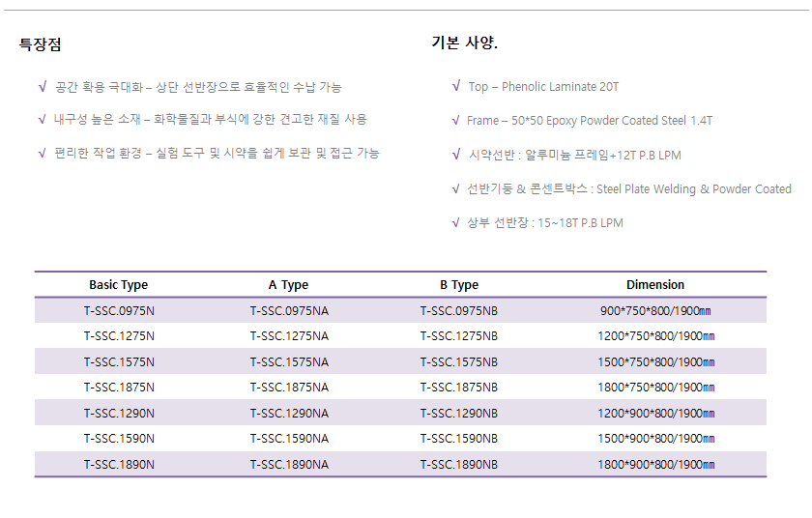This screenshot has height=518, width=812.
Task: Click checkmark next to Top Phenolic Laminate
Action: 456,85
